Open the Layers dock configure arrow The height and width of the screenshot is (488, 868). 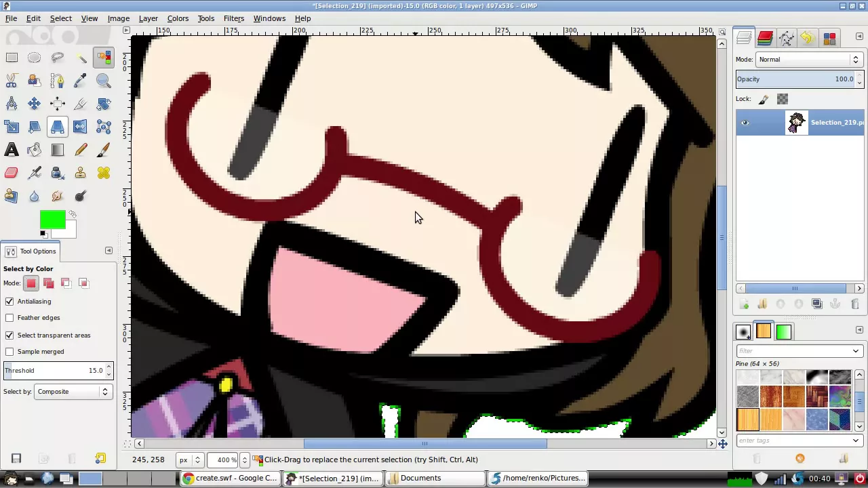coord(859,37)
